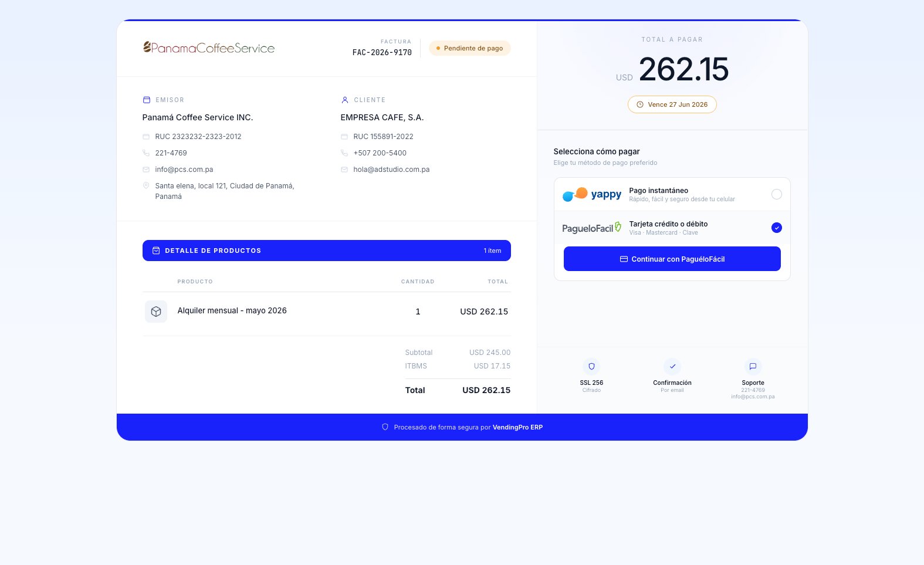Click the bag icon in Detalle de Productos
Viewport: 924px width, 565px height.
[x=156, y=251]
